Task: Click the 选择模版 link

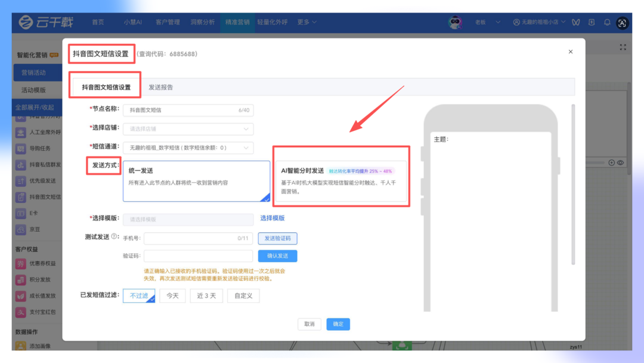Action: coord(273,219)
